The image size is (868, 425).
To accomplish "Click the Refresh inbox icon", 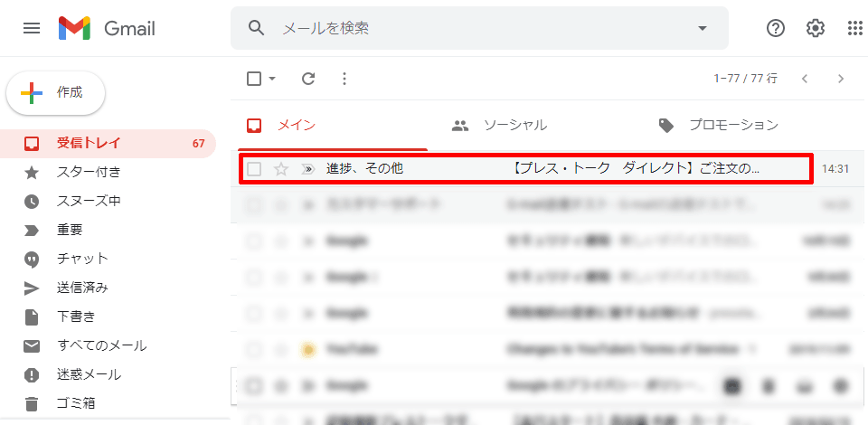I will click(308, 79).
